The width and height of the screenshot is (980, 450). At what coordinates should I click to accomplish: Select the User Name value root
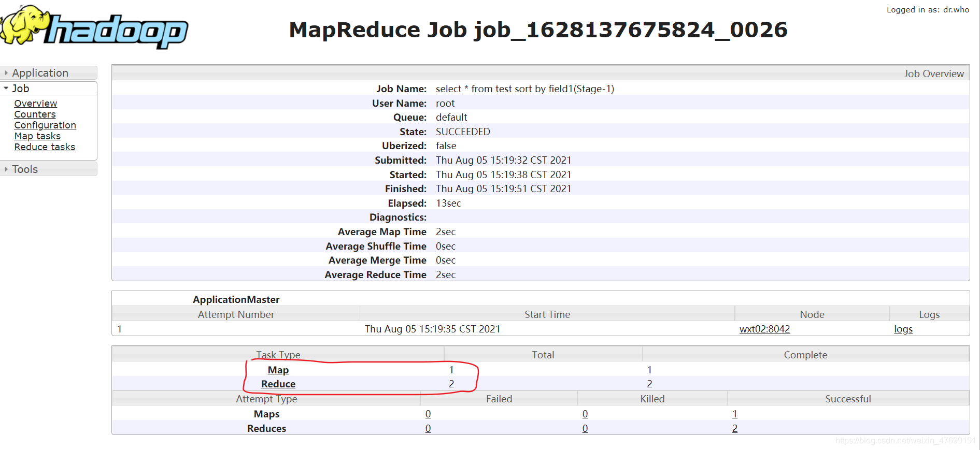tap(445, 104)
